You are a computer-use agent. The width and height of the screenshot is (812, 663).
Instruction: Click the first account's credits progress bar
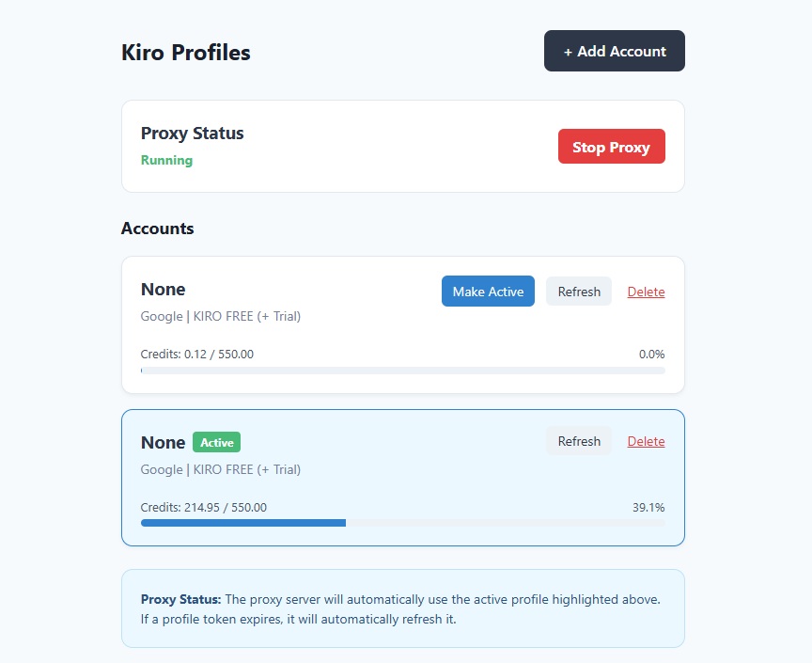[x=402, y=371]
